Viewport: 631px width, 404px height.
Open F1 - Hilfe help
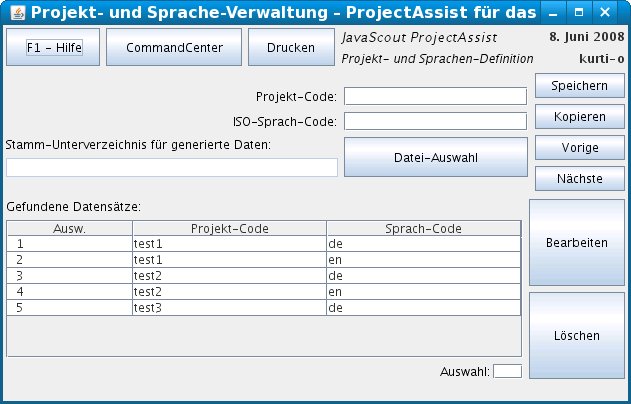coord(52,47)
